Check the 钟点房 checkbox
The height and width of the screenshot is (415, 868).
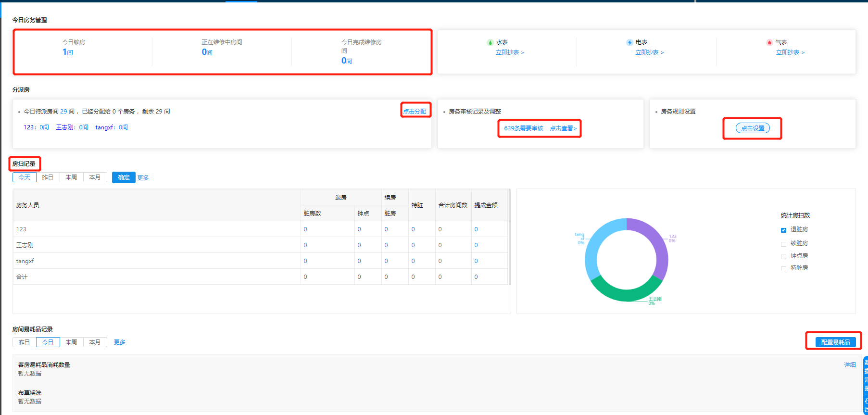point(783,256)
